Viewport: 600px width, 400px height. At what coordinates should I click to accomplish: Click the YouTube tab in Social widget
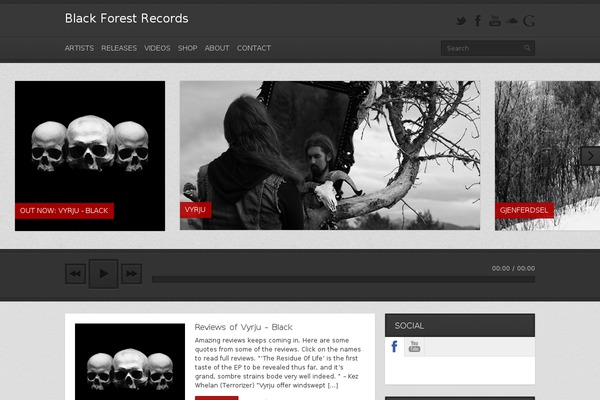click(x=414, y=346)
